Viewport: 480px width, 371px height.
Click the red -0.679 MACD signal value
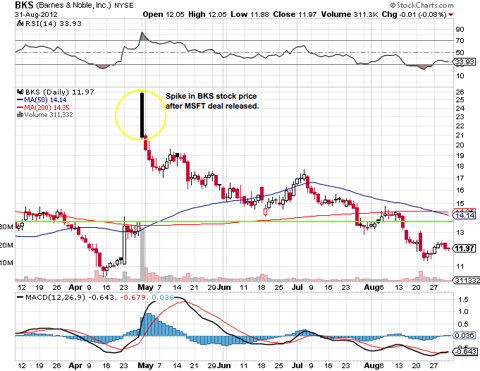133,297
